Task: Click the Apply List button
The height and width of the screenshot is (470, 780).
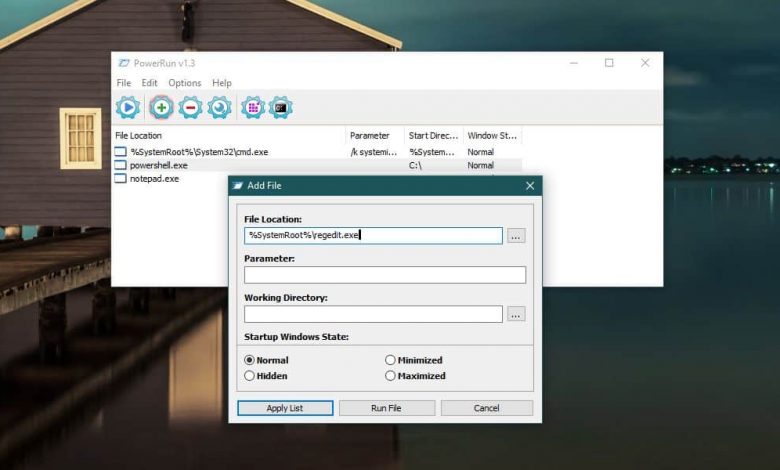Action: coord(285,408)
